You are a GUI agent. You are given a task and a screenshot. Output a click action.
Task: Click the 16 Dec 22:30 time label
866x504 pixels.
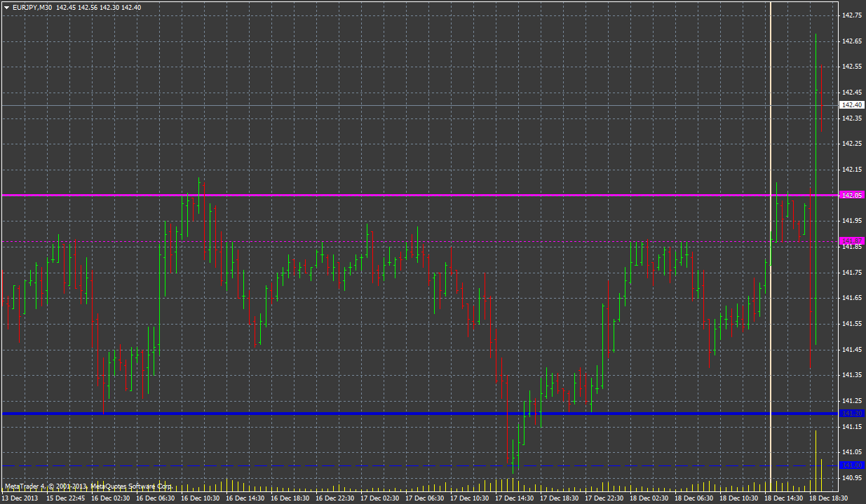(335, 498)
